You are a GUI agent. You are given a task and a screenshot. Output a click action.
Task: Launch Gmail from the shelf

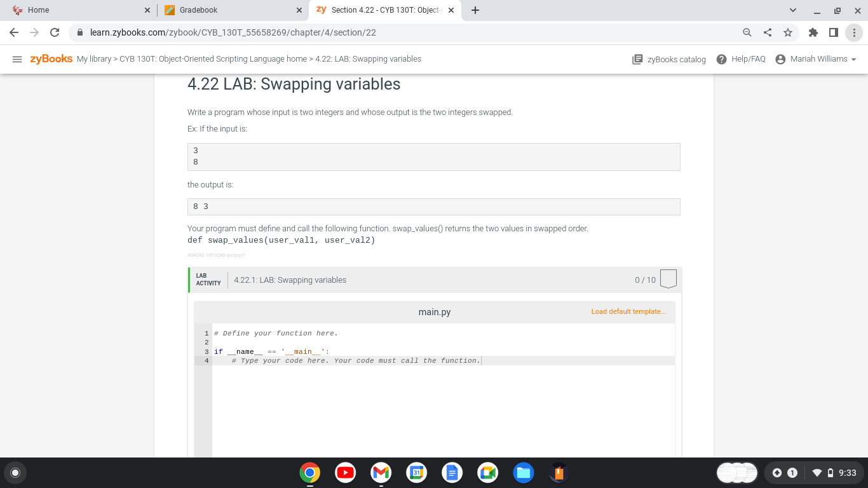click(381, 473)
